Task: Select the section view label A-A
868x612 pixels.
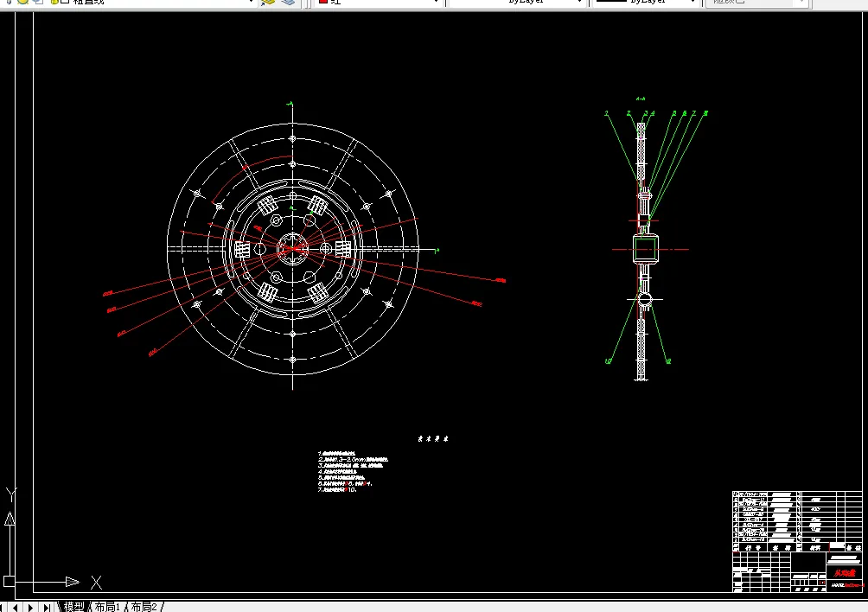Action: coord(641,99)
